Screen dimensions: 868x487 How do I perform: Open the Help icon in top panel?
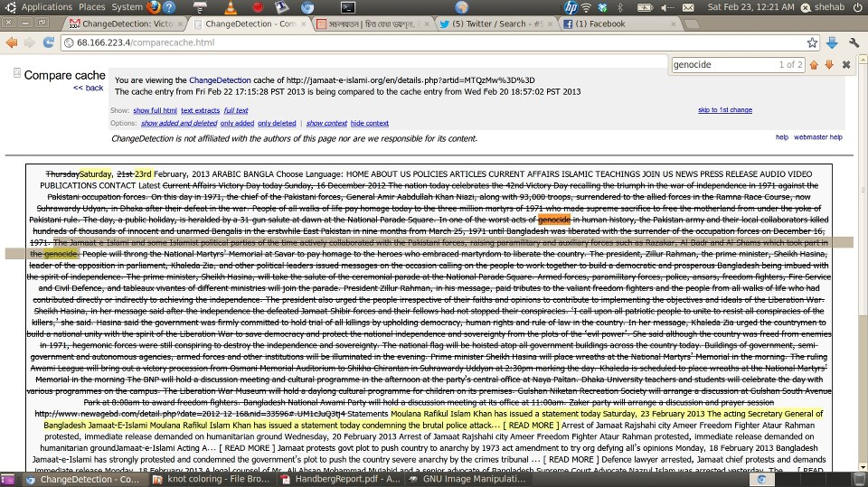coord(169,7)
